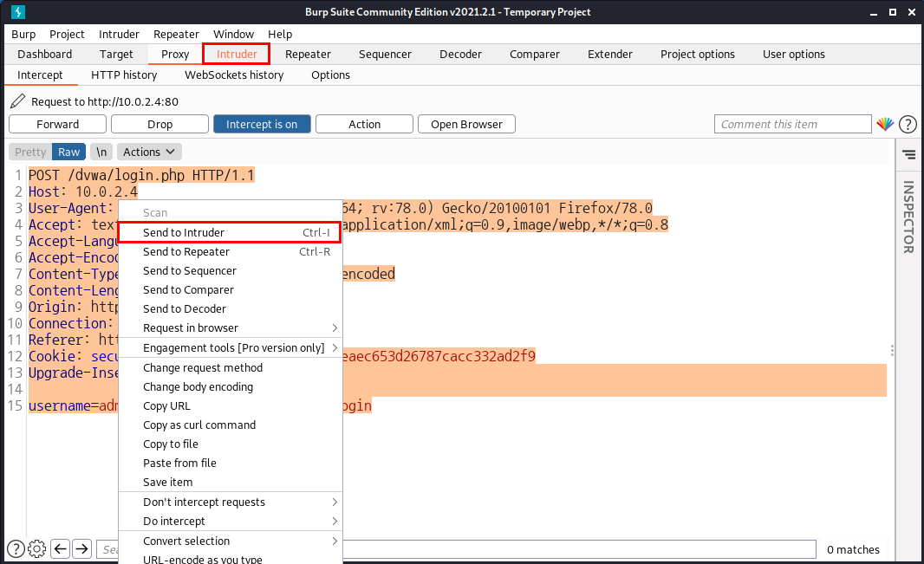Choose Send to Repeater

point(231,251)
